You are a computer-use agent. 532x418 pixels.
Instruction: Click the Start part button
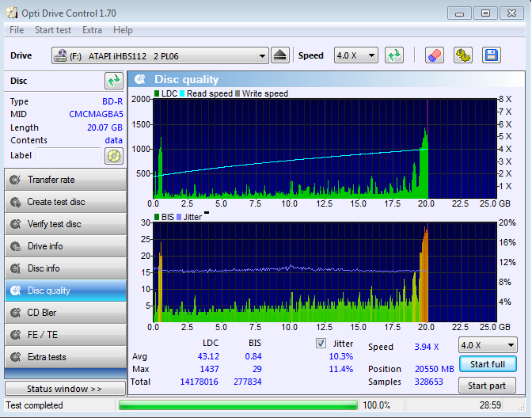(487, 386)
